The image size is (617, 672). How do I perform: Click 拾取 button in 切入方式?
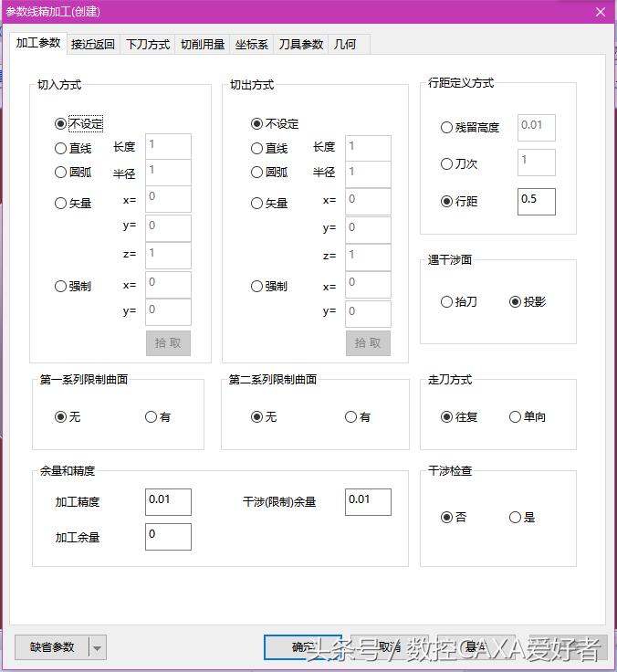click(x=168, y=343)
